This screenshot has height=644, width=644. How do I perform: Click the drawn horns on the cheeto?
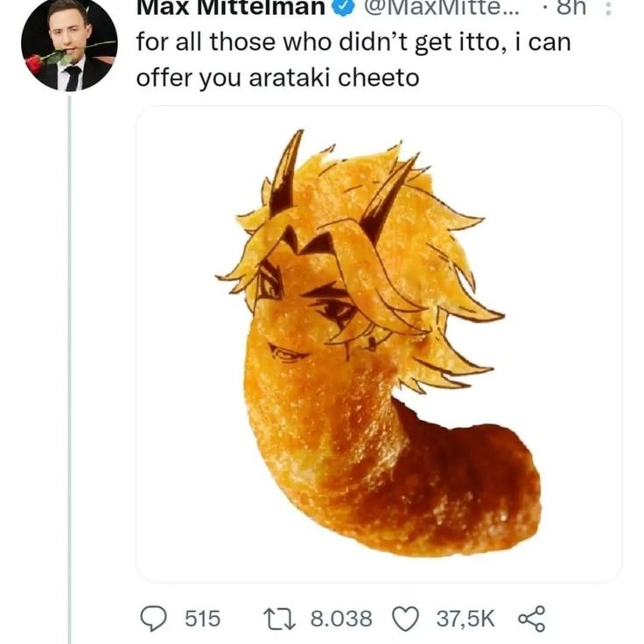click(285, 173)
